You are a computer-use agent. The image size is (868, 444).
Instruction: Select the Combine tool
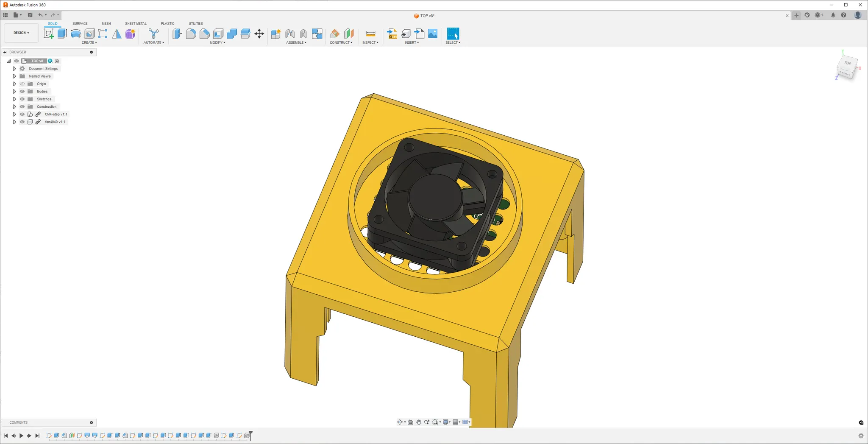coord(232,34)
